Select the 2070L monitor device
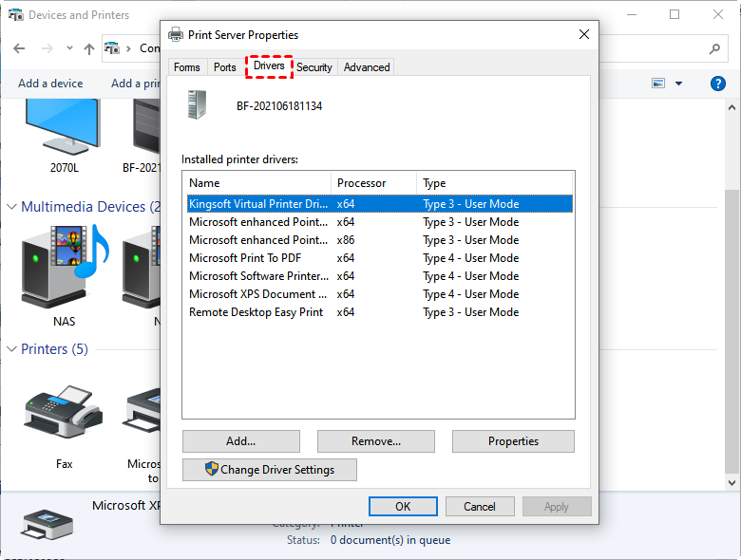This screenshot has width=741, height=560. pyautogui.click(x=64, y=135)
